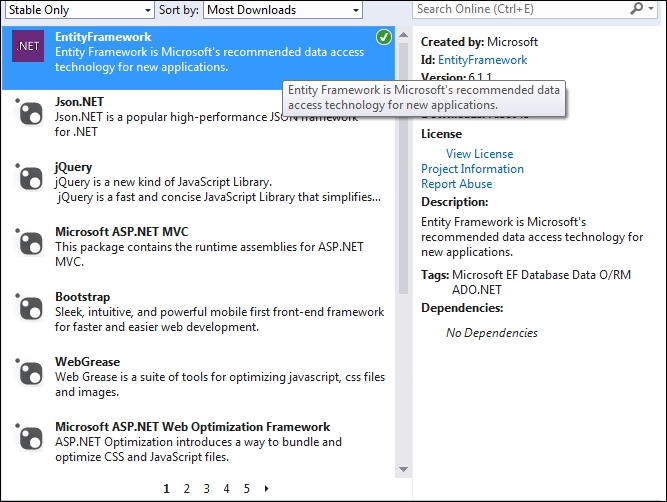This screenshot has width=667, height=502.
Task: Select the Bootstrap package title
Action: [x=83, y=297]
